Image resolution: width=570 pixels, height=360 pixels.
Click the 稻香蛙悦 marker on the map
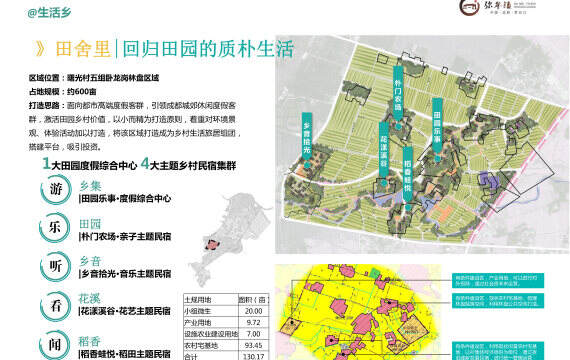point(408,179)
